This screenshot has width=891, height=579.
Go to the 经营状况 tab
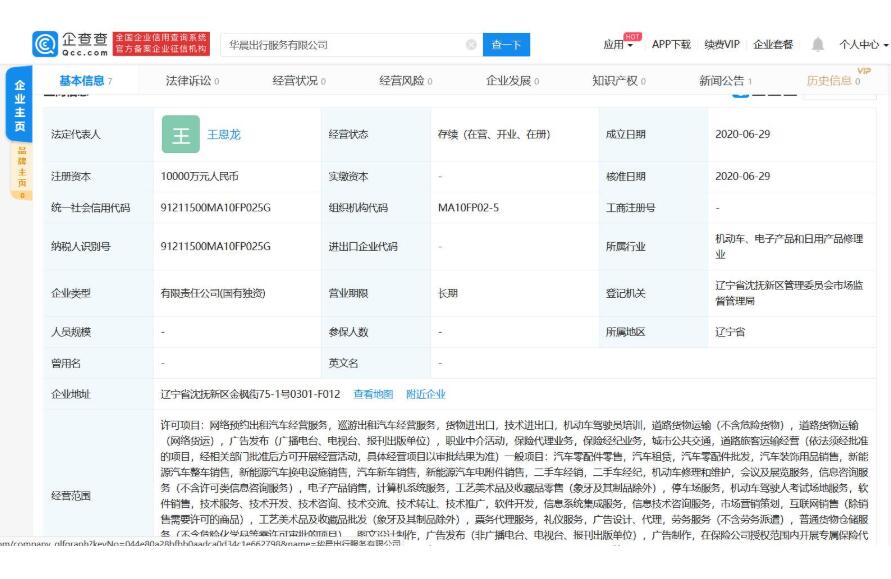pos(299,81)
